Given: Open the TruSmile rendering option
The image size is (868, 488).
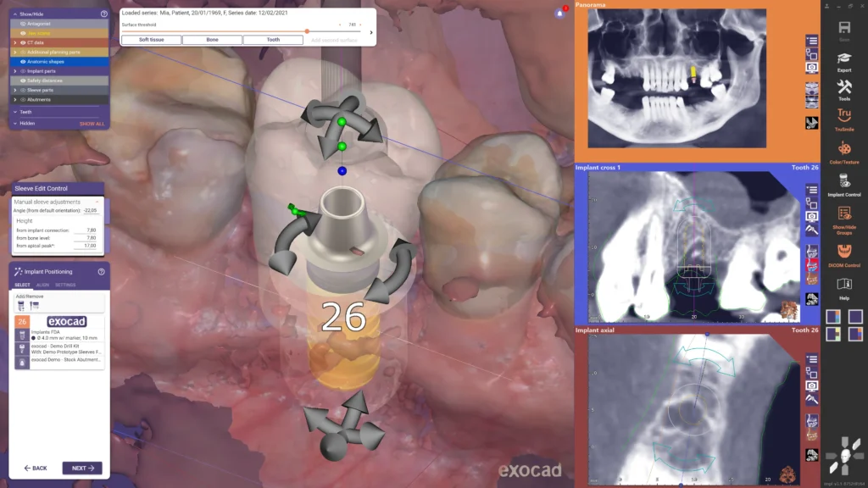Looking at the screenshot, I should (843, 119).
